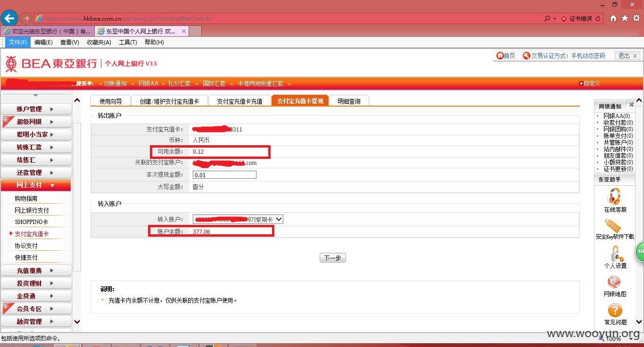Click the browser Forward arrow button

pyautogui.click(x=26, y=18)
